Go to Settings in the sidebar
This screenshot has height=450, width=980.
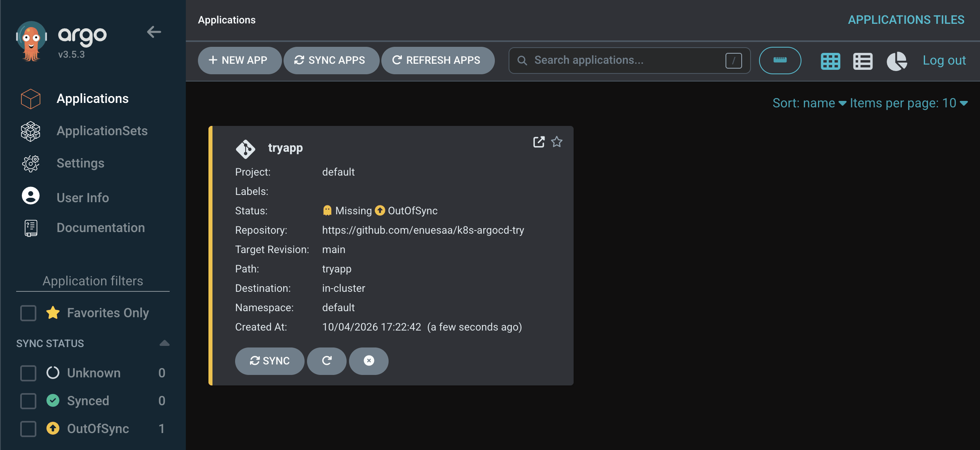(80, 163)
